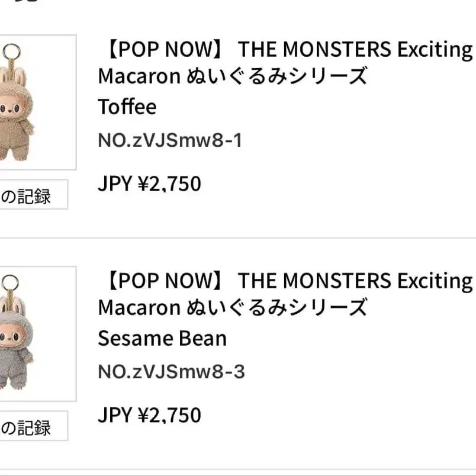
Task: Open the Sesame Bean plush product thumbnail
Action: pos(36,333)
